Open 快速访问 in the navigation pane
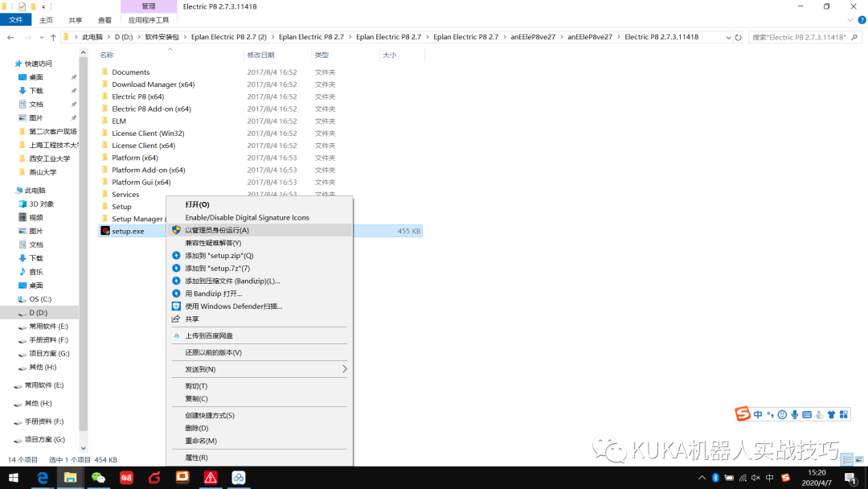Image resolution: width=868 pixels, height=489 pixels. [x=38, y=64]
